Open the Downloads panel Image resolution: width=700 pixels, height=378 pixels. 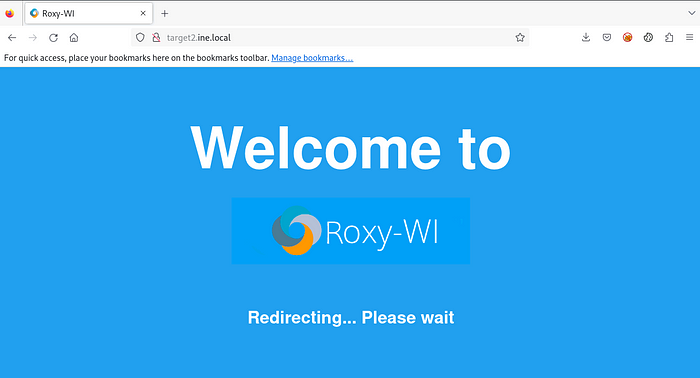point(586,37)
